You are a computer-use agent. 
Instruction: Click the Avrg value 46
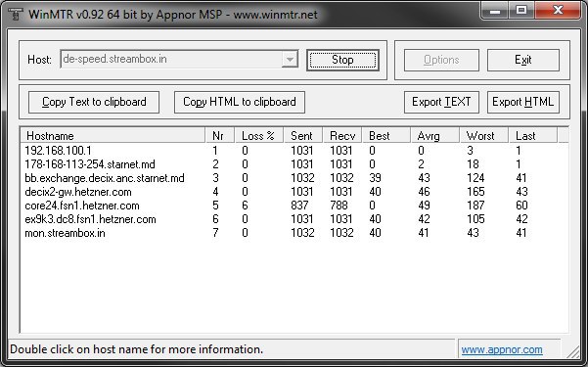click(x=424, y=192)
